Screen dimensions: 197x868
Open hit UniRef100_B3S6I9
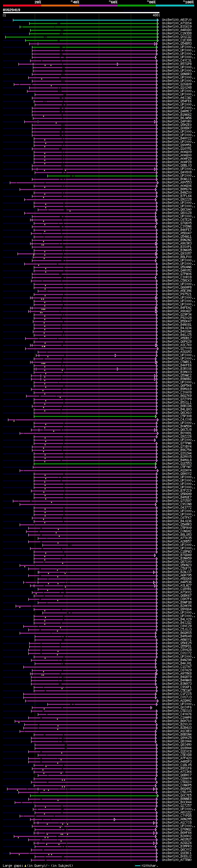177,26
